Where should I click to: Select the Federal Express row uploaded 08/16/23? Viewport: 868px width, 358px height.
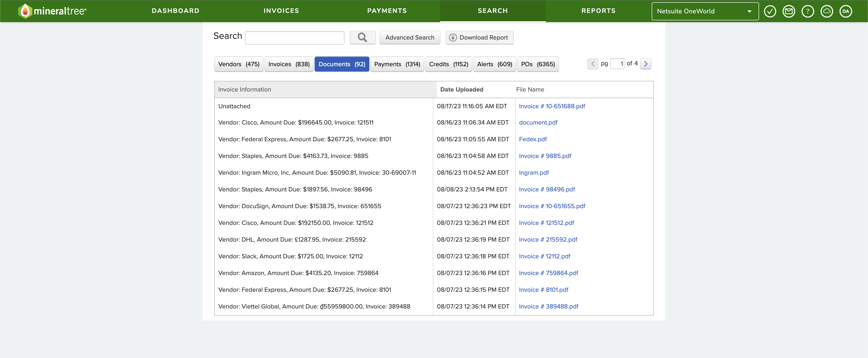[x=305, y=139]
